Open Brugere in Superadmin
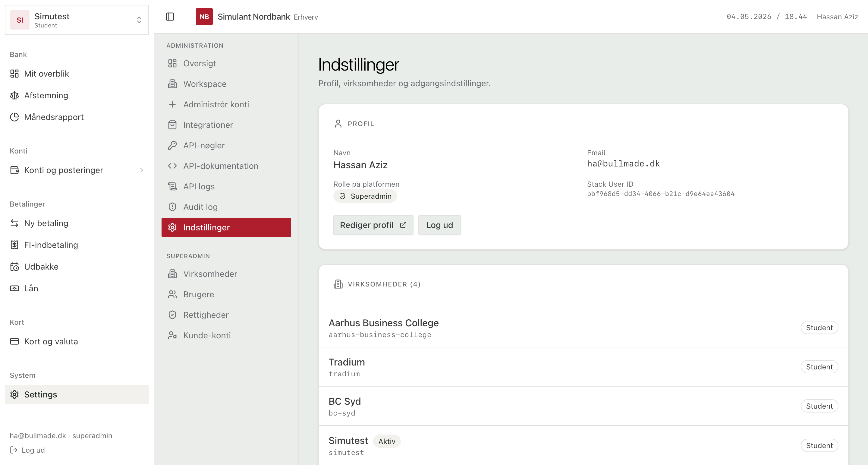Viewport: 868px width, 465px height. tap(226, 294)
